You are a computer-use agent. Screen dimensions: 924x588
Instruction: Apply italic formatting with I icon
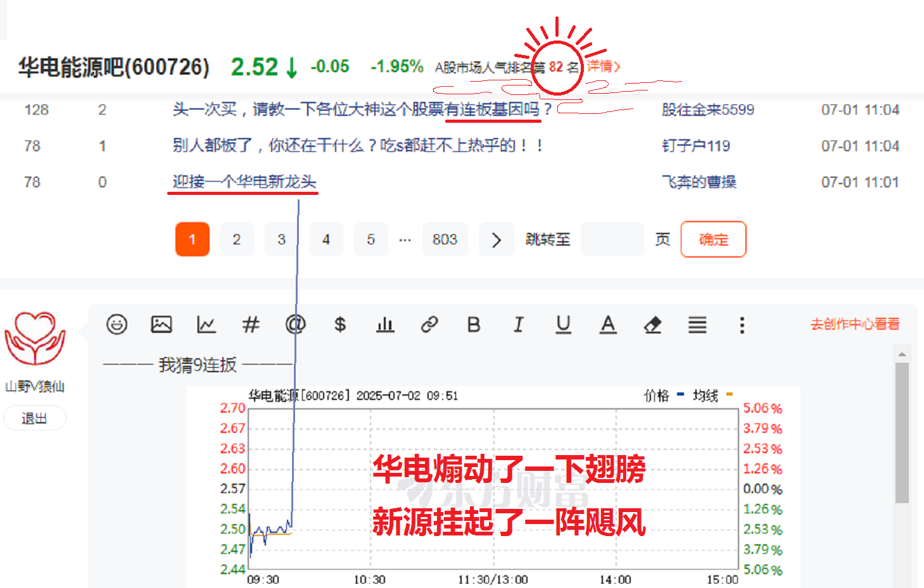pyautogui.click(x=519, y=325)
